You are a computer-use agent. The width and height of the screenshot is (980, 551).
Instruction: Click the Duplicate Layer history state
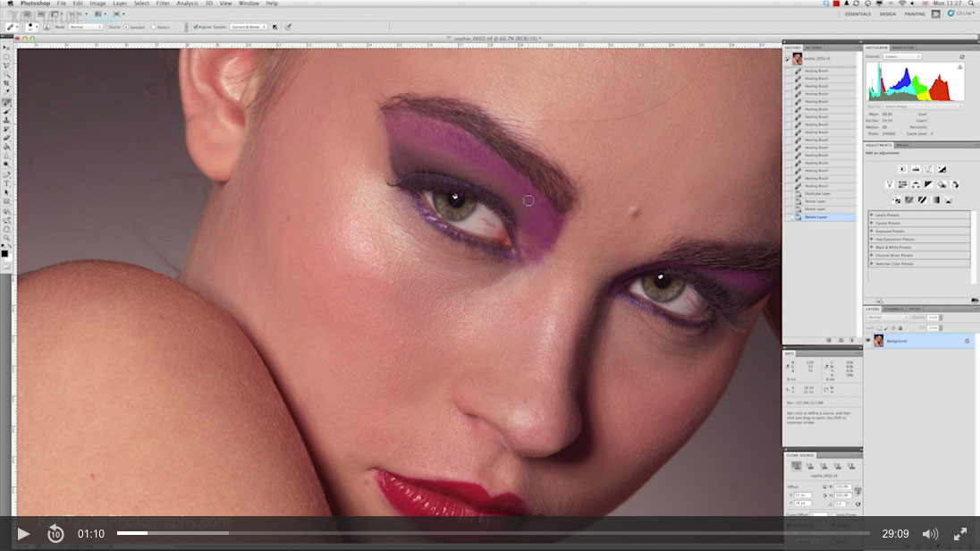[x=824, y=193]
